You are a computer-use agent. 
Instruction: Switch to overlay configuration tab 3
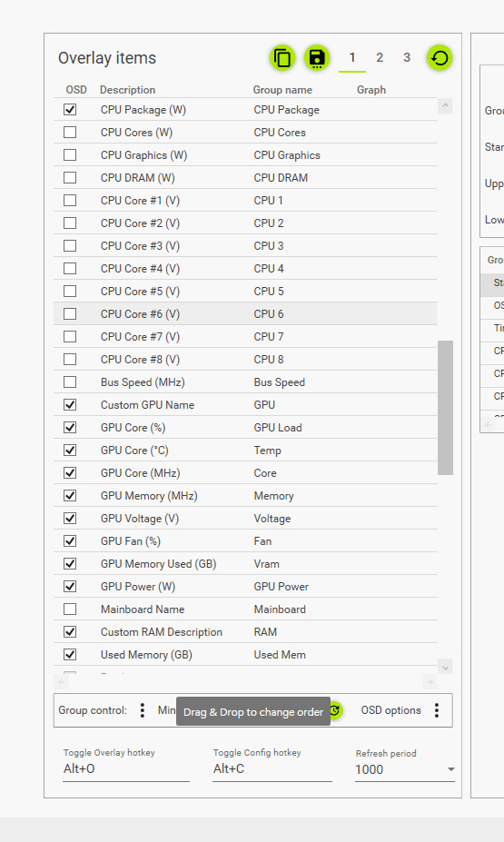(x=407, y=57)
